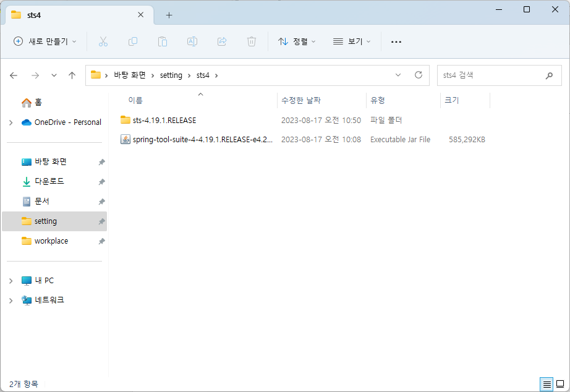Expand 내 PC tree node

pyautogui.click(x=11, y=281)
